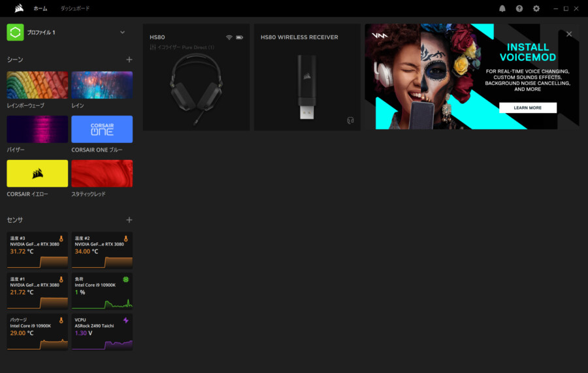Open the settings gear icon
This screenshot has width=588, height=373.
[x=536, y=8]
